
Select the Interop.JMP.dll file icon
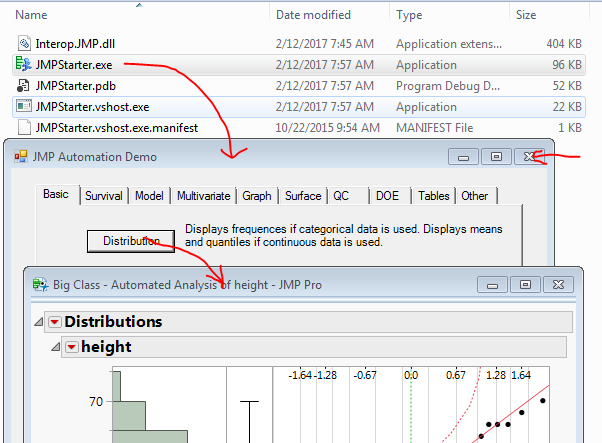click(24, 43)
